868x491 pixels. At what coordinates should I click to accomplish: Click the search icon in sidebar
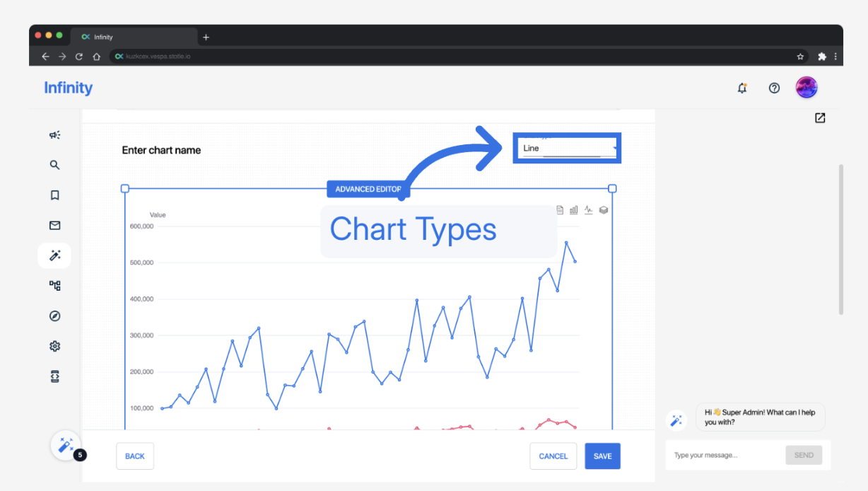point(54,165)
